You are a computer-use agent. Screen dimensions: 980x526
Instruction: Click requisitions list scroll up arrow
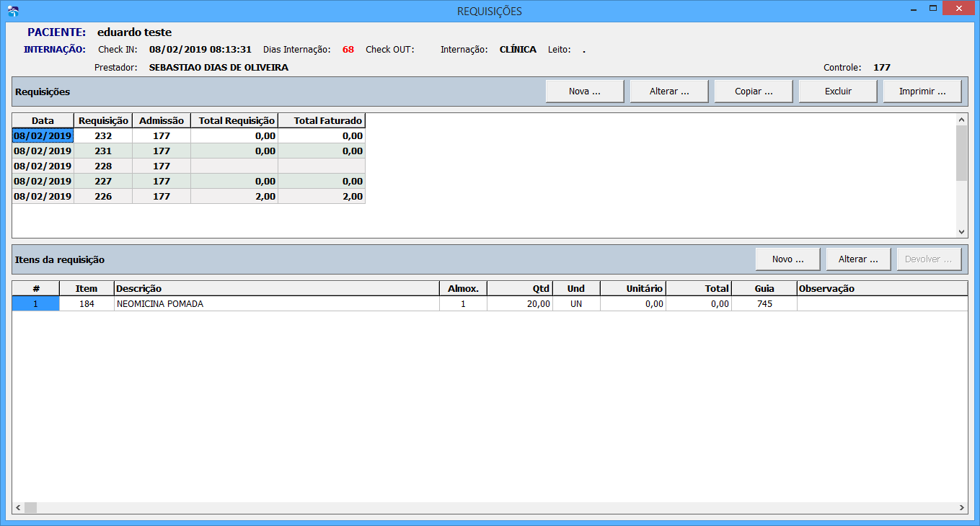(x=961, y=120)
